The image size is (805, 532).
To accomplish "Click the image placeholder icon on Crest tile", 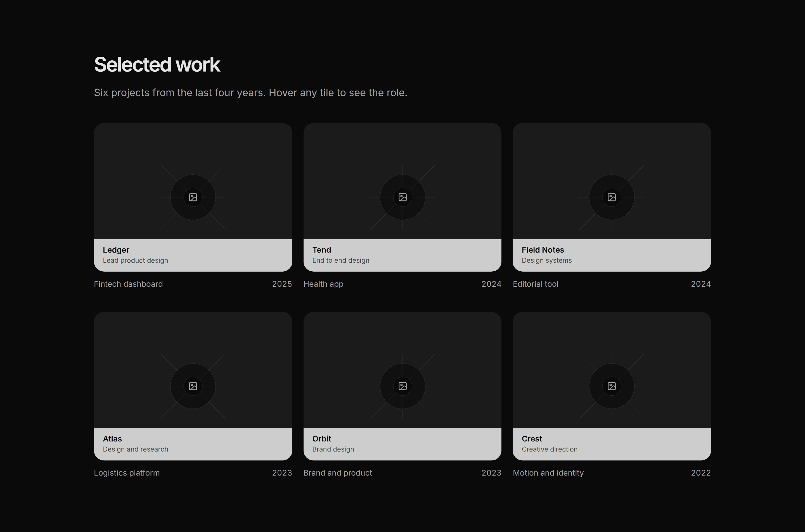I will point(612,386).
